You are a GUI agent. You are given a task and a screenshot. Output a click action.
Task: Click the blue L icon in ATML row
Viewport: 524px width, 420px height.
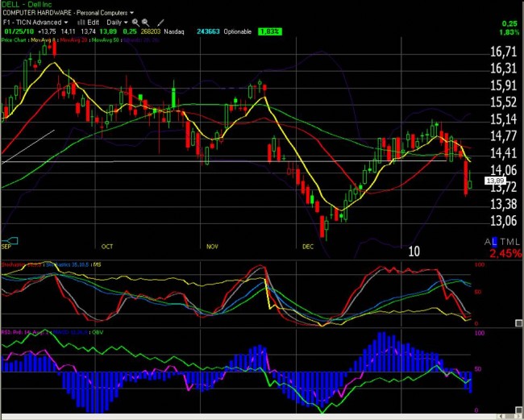pyautogui.click(x=496, y=242)
